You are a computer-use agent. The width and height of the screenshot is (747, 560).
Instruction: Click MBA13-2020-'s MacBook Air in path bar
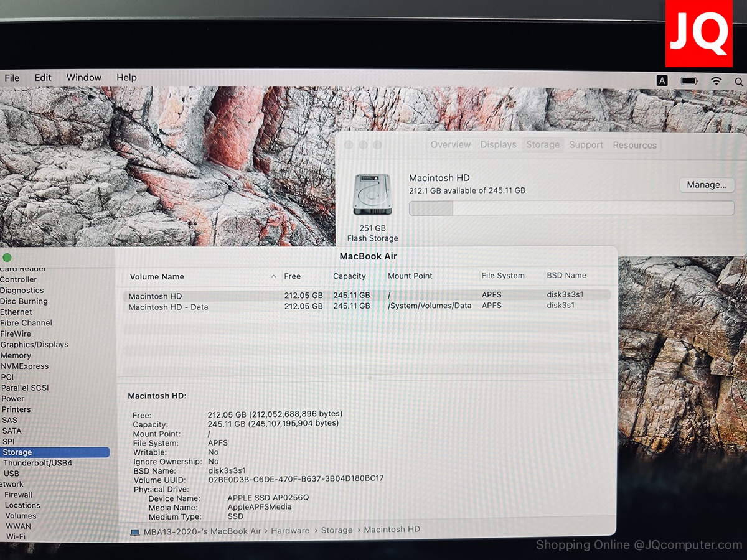tap(202, 531)
